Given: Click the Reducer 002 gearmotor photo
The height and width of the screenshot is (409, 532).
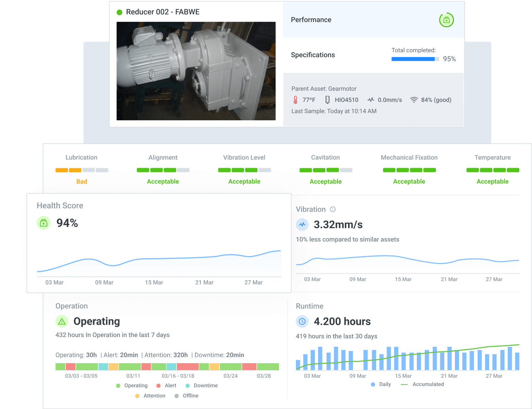Looking at the screenshot, I should point(196,71).
